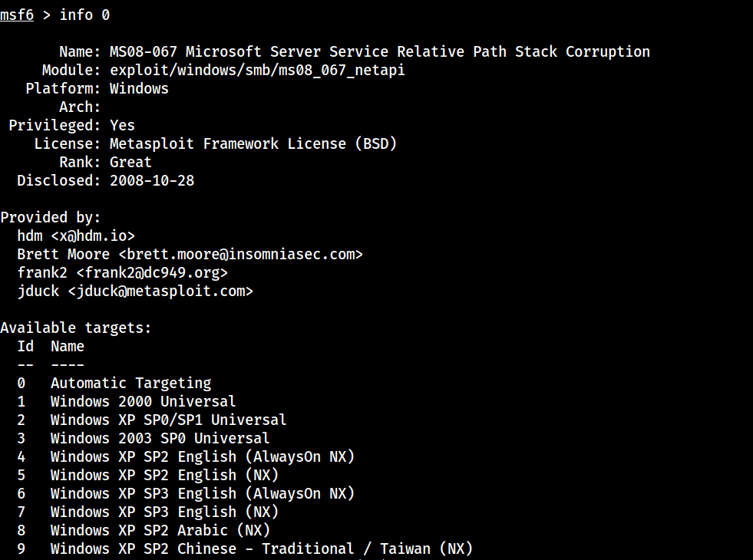Select the Windows XP SP0/SP1 Universal row

point(168,420)
